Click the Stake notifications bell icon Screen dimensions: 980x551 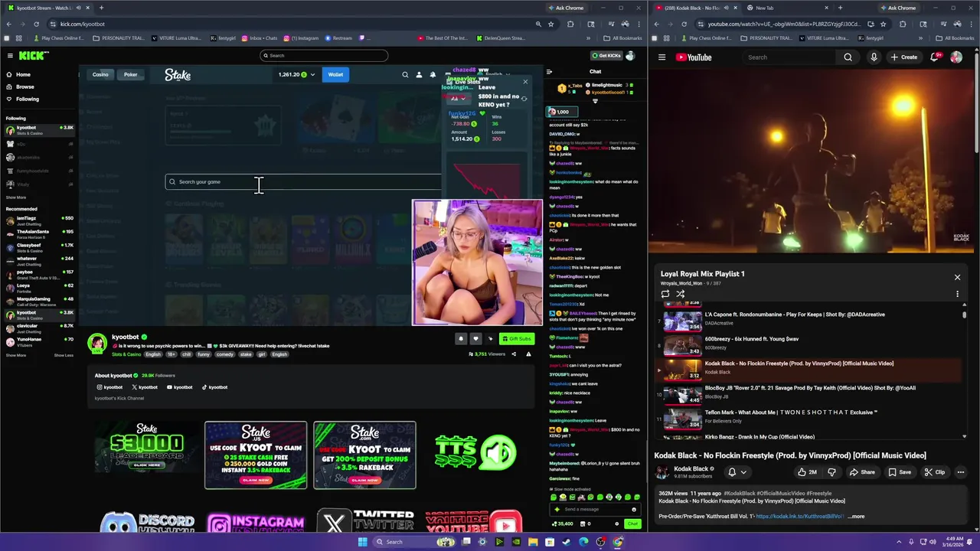pyautogui.click(x=433, y=75)
